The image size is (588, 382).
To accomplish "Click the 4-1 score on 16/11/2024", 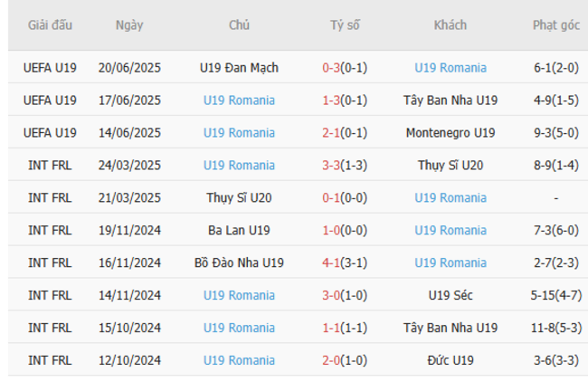I will 332,263.
